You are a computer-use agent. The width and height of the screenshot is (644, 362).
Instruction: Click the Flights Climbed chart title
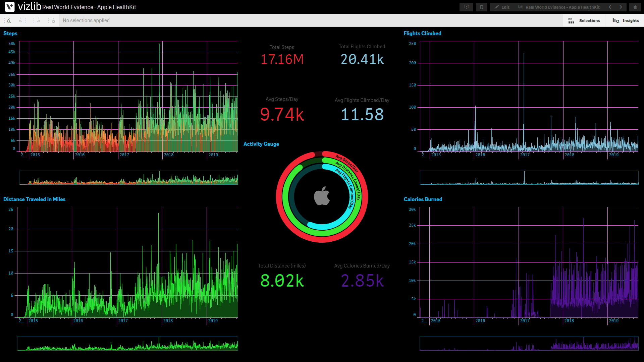pos(422,34)
